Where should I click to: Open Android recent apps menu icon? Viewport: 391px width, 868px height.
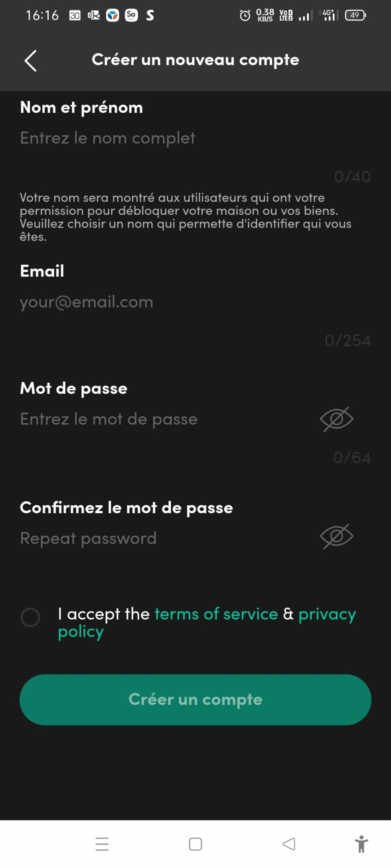pos(102,844)
